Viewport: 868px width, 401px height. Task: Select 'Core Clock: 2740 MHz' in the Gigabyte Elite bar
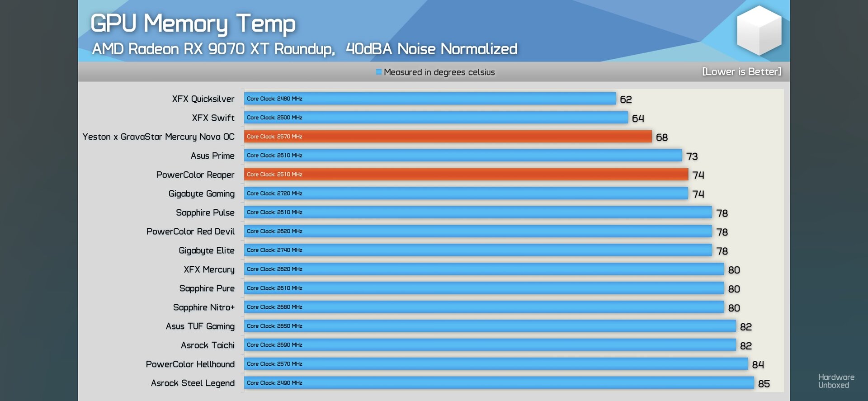click(274, 250)
